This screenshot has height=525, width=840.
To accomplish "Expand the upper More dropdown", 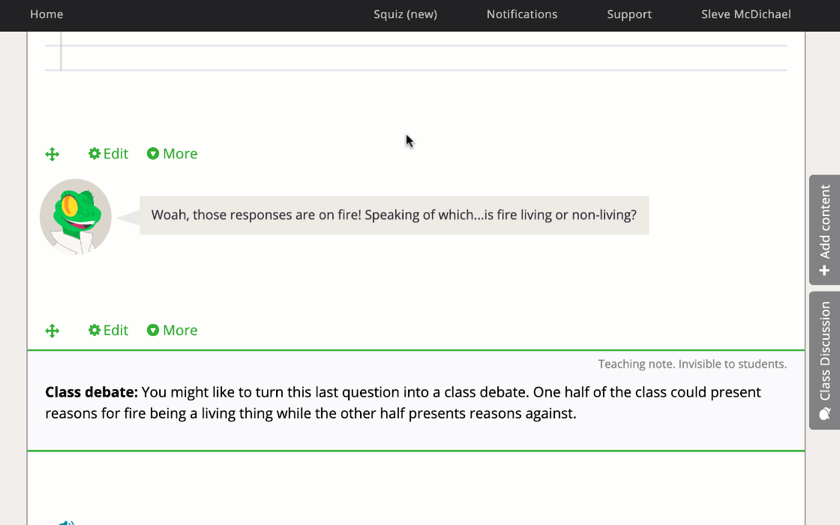I will point(172,154).
